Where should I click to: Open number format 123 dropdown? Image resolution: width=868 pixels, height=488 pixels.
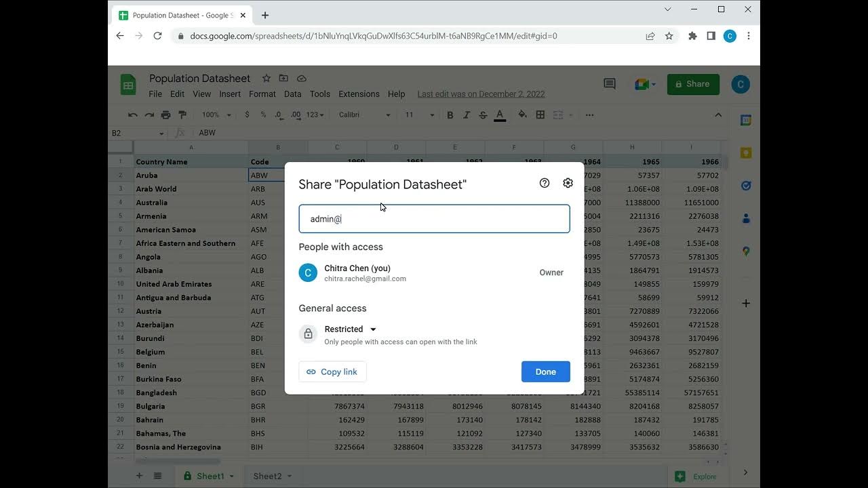tap(315, 115)
